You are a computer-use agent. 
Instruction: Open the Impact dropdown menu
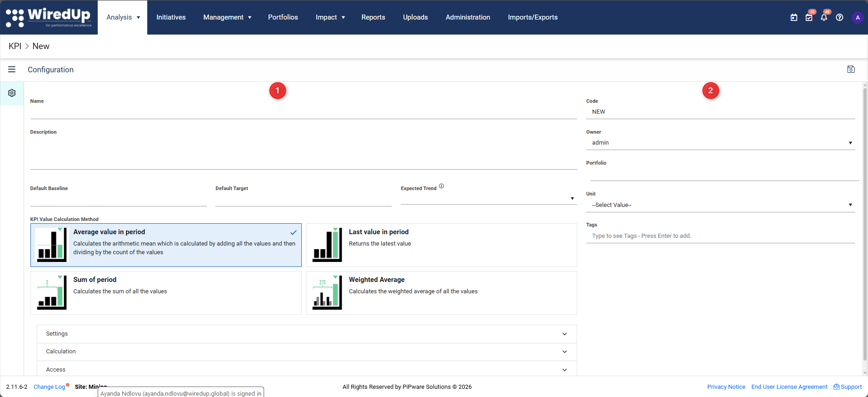330,17
